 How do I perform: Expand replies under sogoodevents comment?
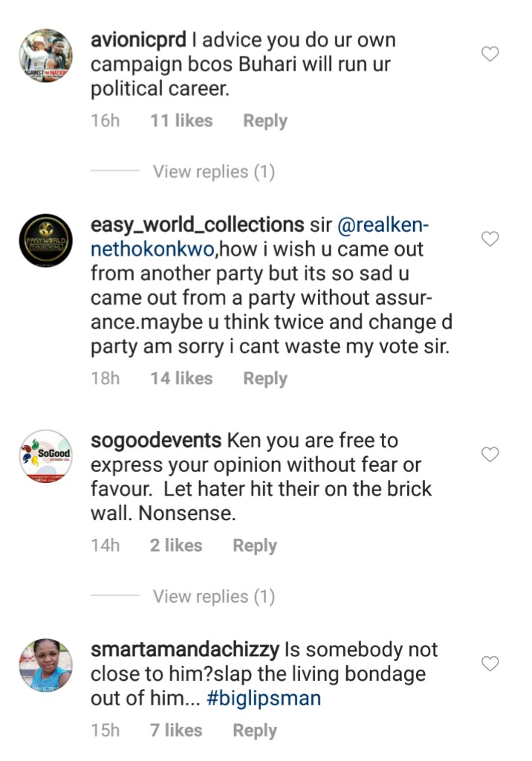coord(213,596)
